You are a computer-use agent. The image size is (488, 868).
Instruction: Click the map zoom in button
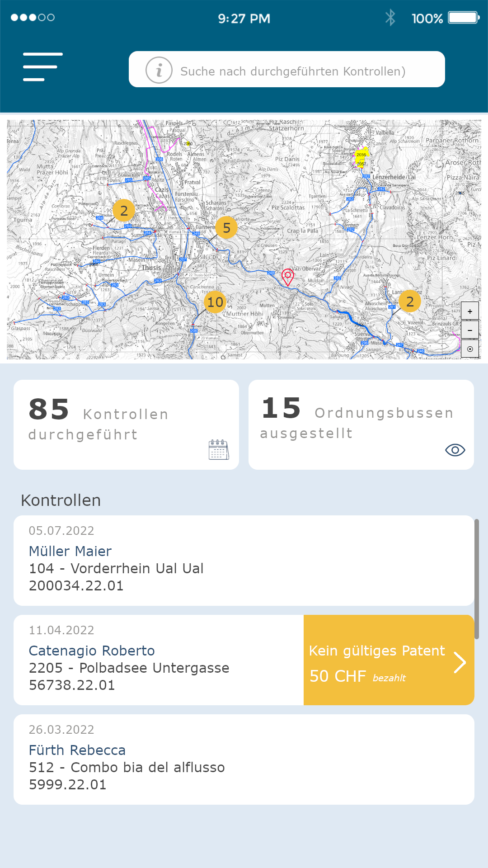click(x=470, y=311)
